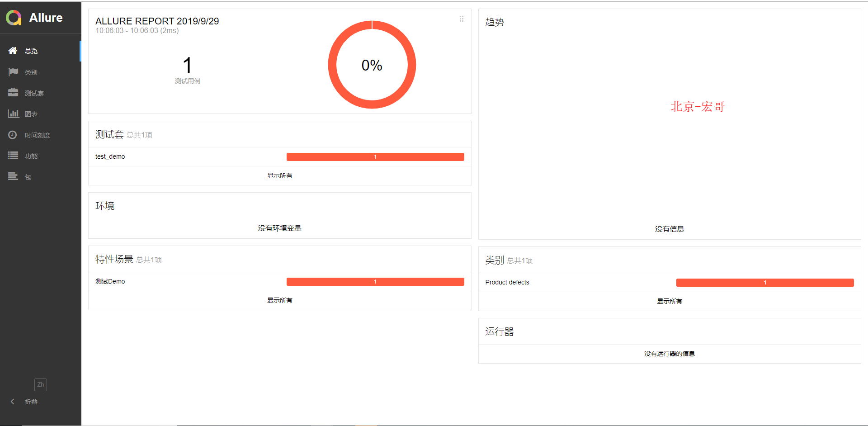Open the 总览 overview home icon
The image size is (868, 426).
(13, 51)
